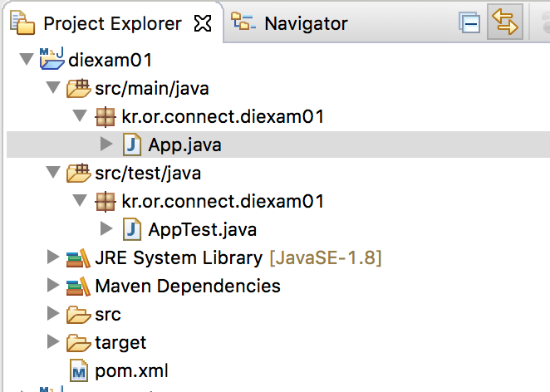The width and height of the screenshot is (550, 392).
Task: Collapse package under src/main/java
Action: (x=80, y=115)
